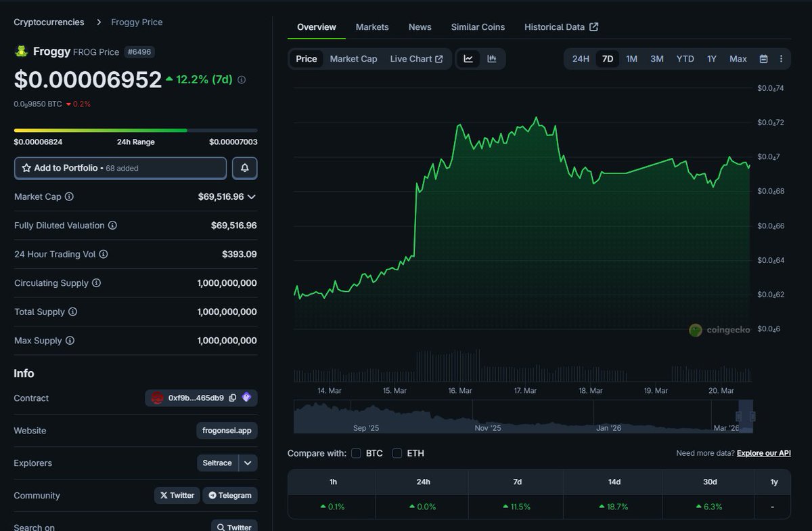Image resolution: width=812 pixels, height=531 pixels.
Task: Open the Seitrace explorer button
Action: click(x=217, y=463)
